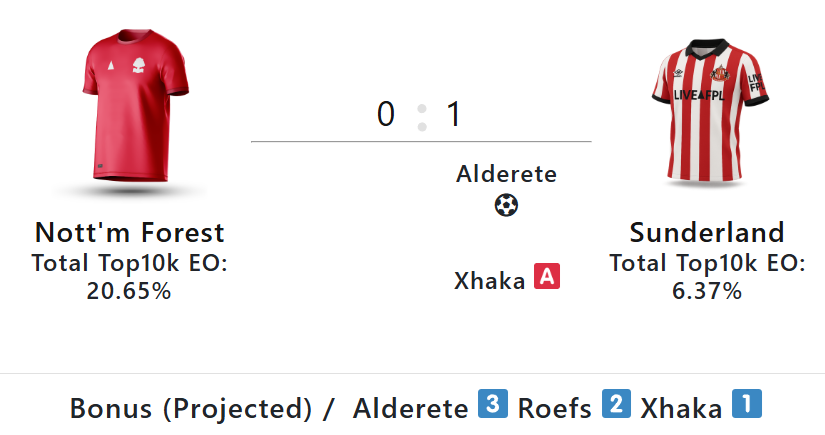Click the blue 3 bonus badge
825x435 pixels.
coord(490,404)
